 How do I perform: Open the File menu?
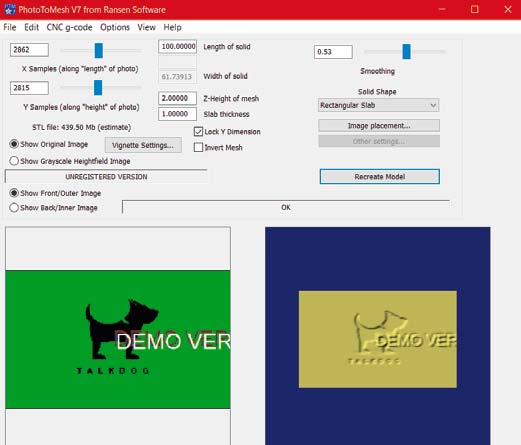tap(10, 27)
